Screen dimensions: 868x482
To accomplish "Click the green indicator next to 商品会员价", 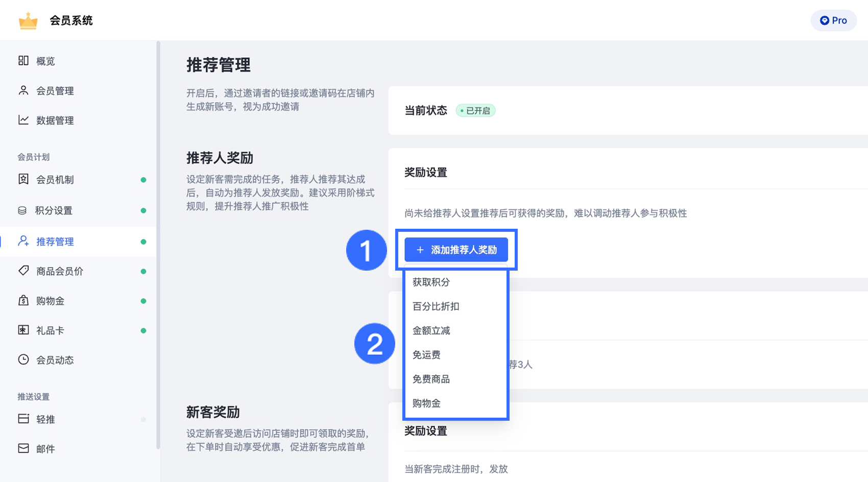I will click(143, 271).
